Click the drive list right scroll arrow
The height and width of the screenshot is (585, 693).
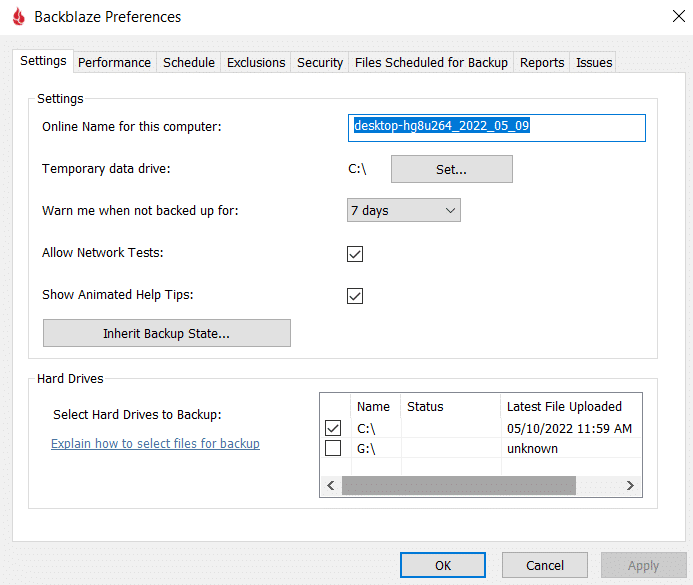(x=631, y=486)
